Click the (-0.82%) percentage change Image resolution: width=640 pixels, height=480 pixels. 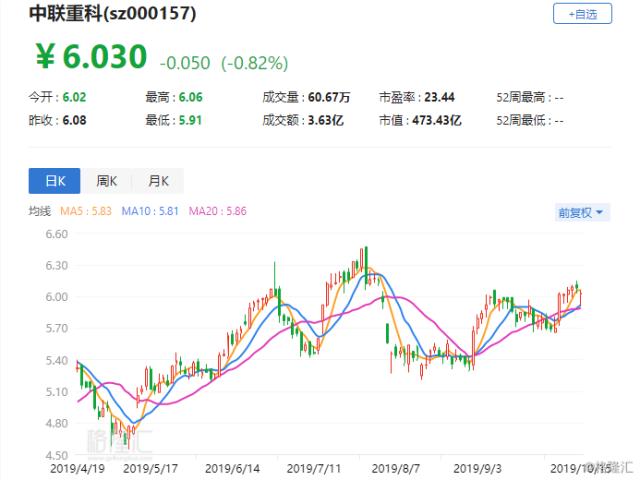coord(255,62)
